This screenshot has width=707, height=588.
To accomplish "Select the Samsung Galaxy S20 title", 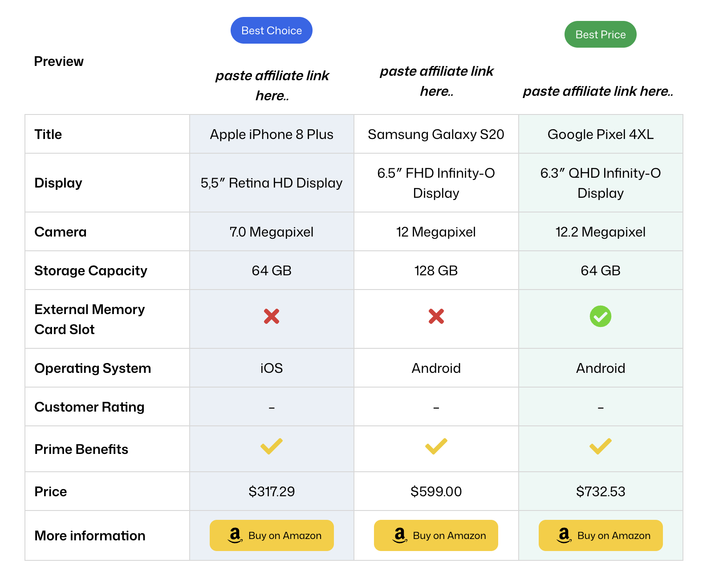I will pos(436,135).
